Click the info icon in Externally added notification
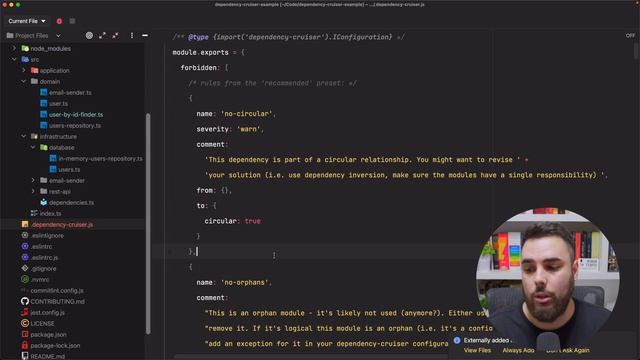The image size is (640, 360). (x=457, y=340)
